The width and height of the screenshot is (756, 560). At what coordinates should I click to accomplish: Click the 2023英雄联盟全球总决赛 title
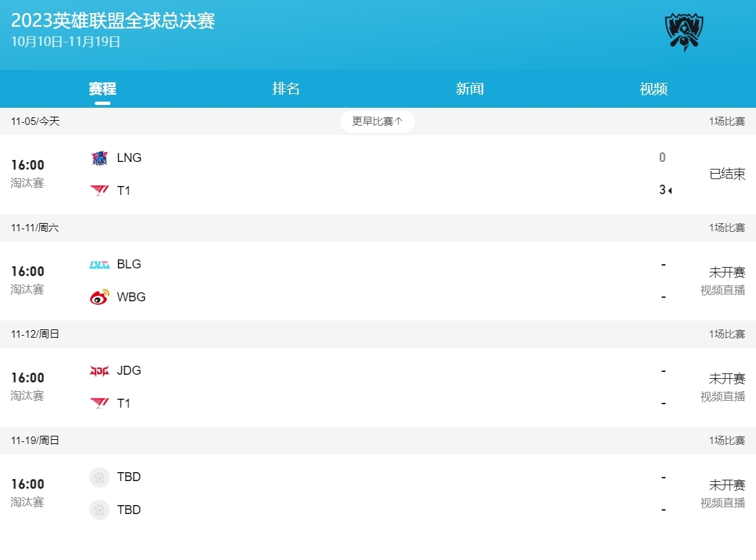point(113,21)
